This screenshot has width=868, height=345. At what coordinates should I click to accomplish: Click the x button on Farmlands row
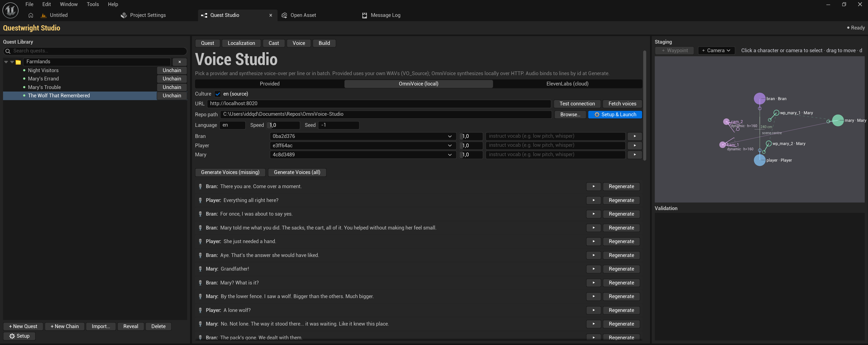[180, 62]
